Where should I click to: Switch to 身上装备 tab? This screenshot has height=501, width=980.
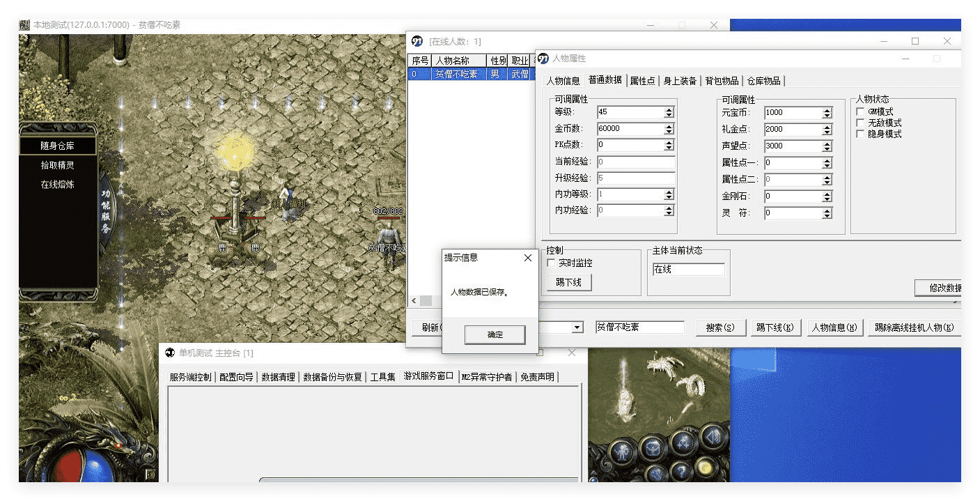(x=680, y=81)
